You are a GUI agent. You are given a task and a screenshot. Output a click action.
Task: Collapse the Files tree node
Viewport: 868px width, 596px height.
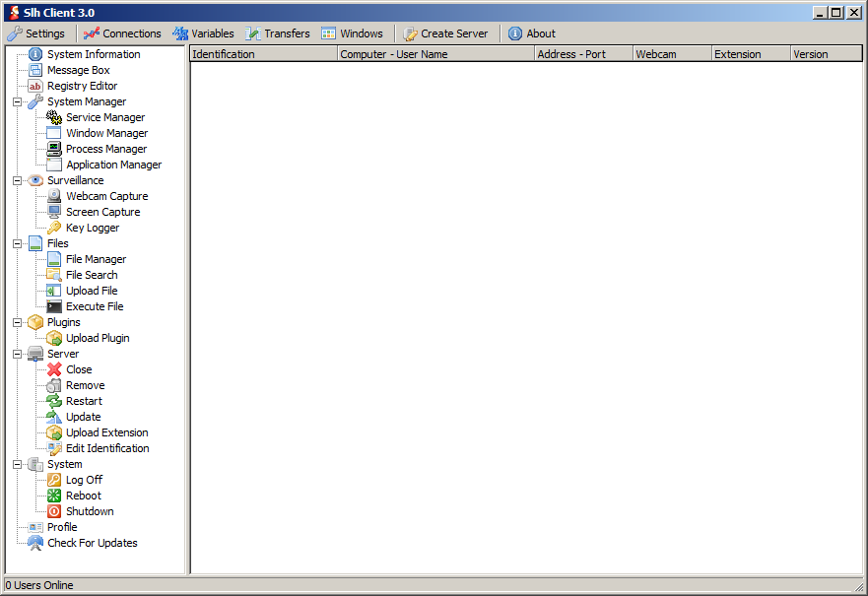click(17, 243)
